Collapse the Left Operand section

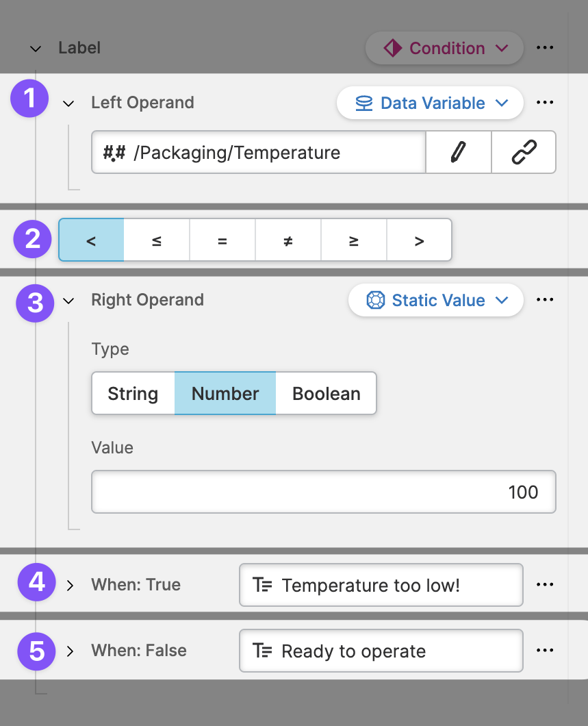coord(68,103)
